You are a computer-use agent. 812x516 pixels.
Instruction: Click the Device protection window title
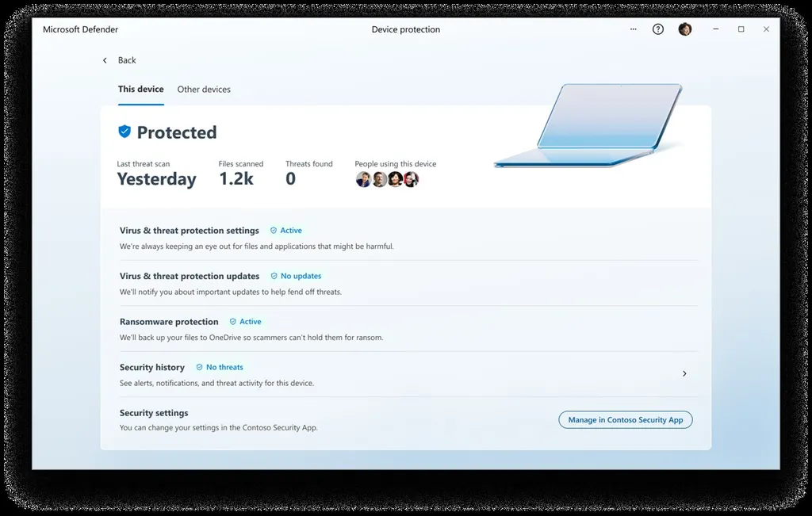click(406, 29)
